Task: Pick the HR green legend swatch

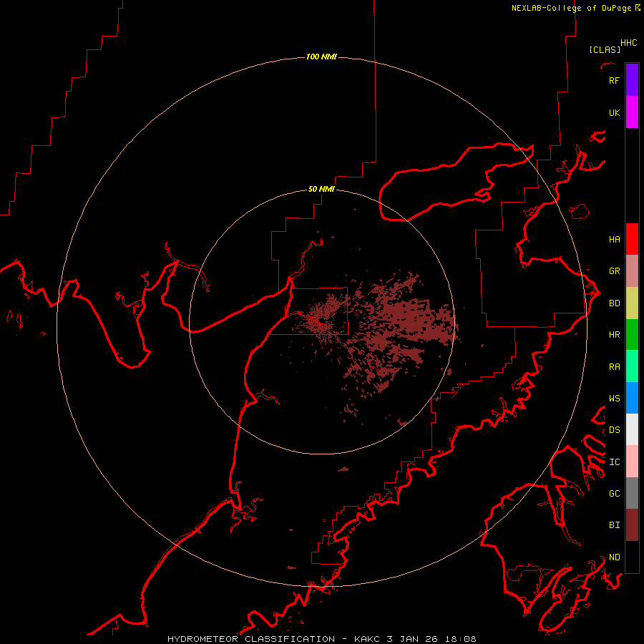Action: (x=632, y=335)
